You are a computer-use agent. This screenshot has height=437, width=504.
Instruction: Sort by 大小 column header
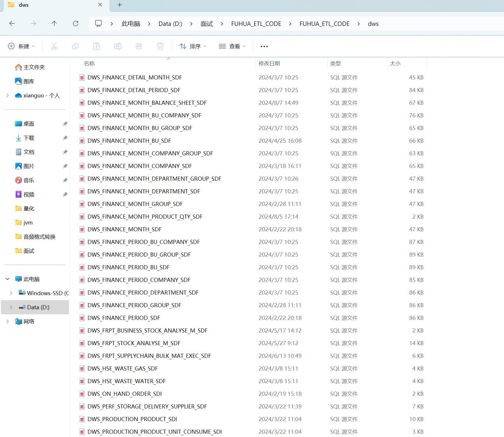[395, 63]
